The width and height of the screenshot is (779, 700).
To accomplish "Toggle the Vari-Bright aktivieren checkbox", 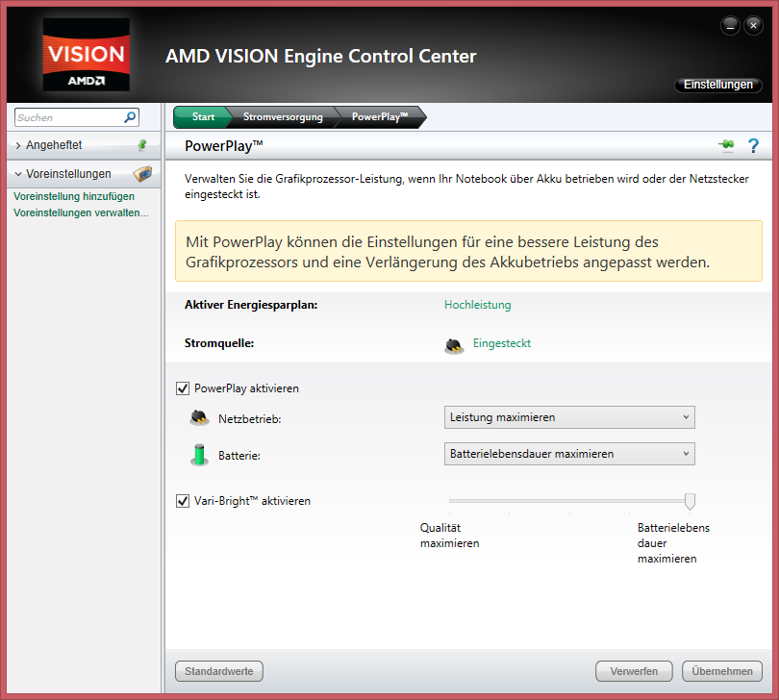I will point(183,501).
